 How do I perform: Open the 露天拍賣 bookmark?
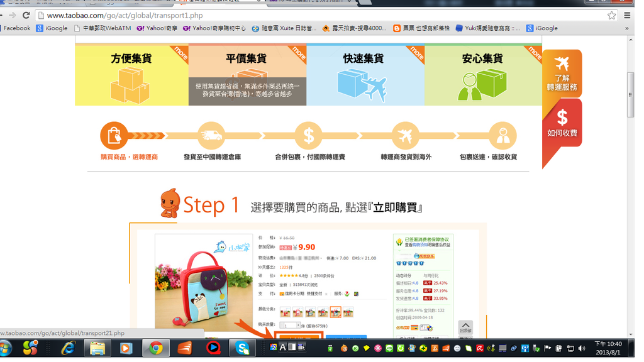pos(355,28)
